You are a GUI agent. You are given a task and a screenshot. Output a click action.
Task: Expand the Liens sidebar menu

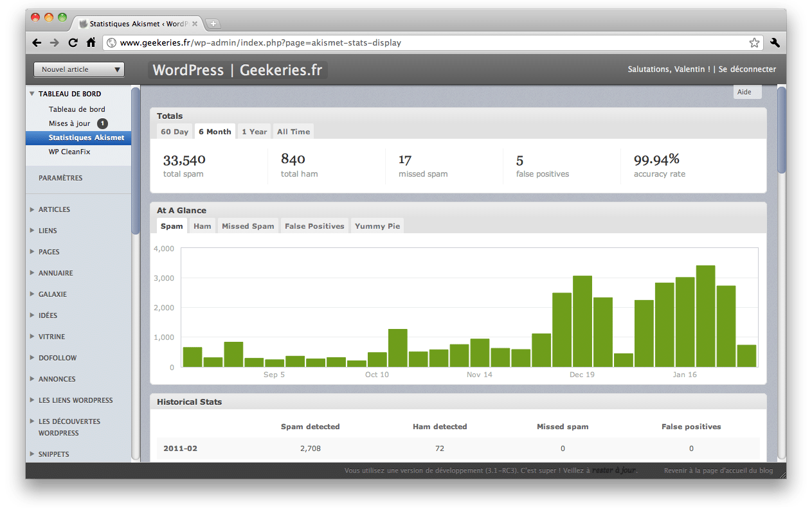(32, 231)
